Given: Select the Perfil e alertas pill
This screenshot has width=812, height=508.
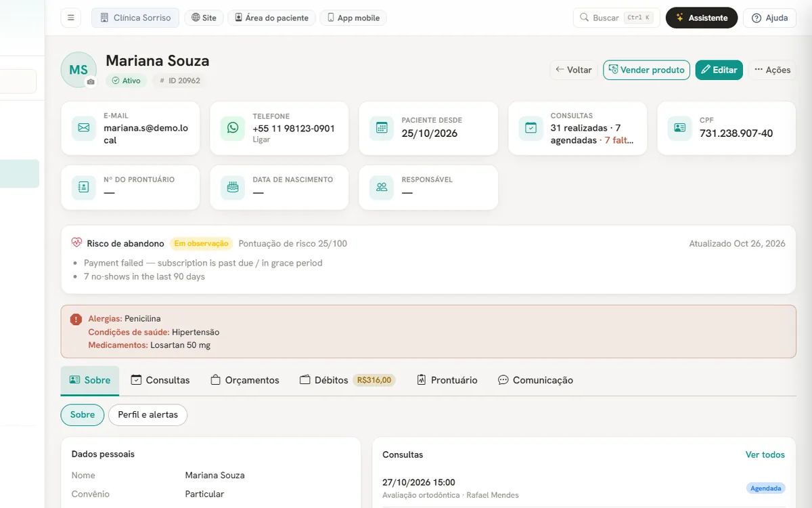Looking at the screenshot, I should [148, 415].
